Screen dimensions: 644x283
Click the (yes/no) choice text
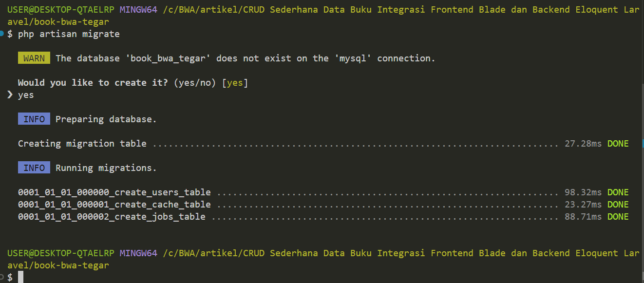coord(194,83)
